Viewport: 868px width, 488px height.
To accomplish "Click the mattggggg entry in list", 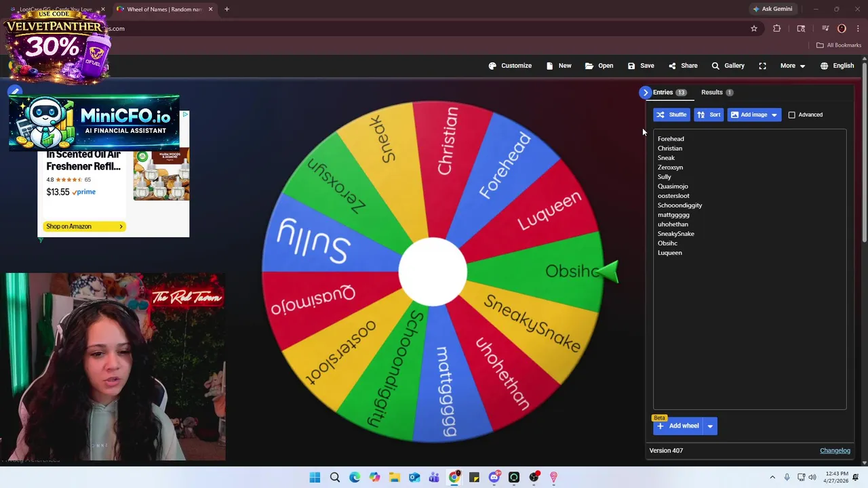I will [673, 215].
